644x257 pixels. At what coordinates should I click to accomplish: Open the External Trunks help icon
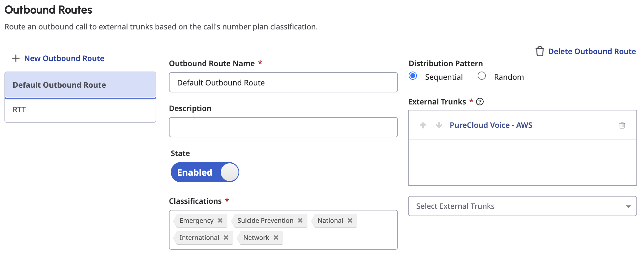480,102
